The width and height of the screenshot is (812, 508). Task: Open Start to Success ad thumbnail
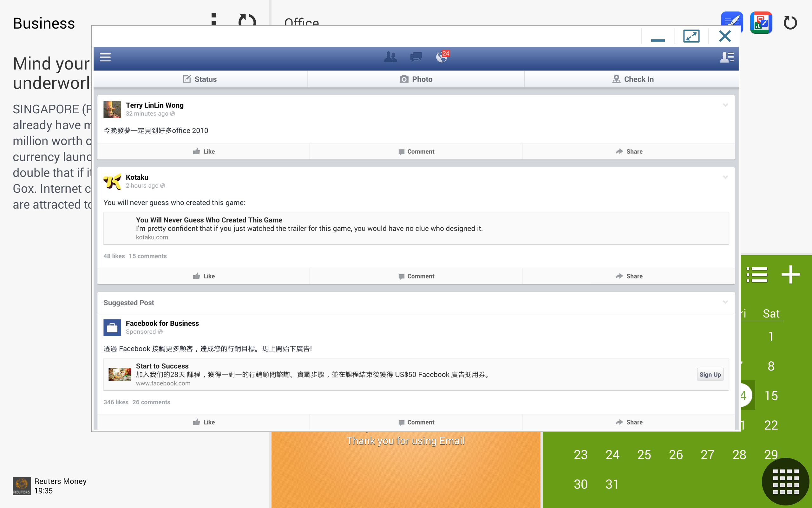click(120, 374)
